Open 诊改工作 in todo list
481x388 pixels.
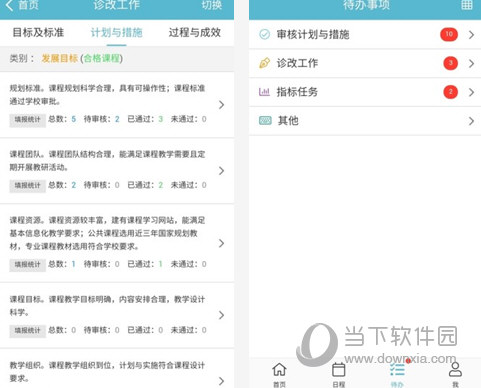365,63
